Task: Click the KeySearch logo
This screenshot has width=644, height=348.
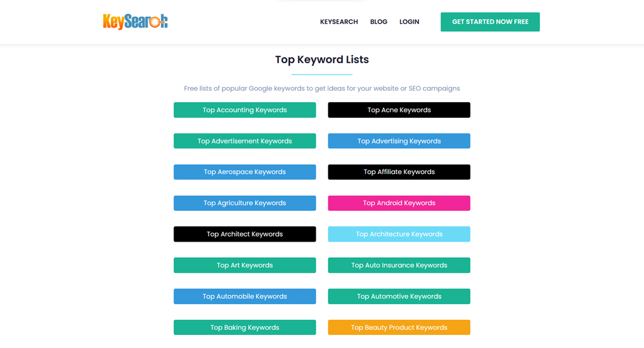Action: coord(135,22)
